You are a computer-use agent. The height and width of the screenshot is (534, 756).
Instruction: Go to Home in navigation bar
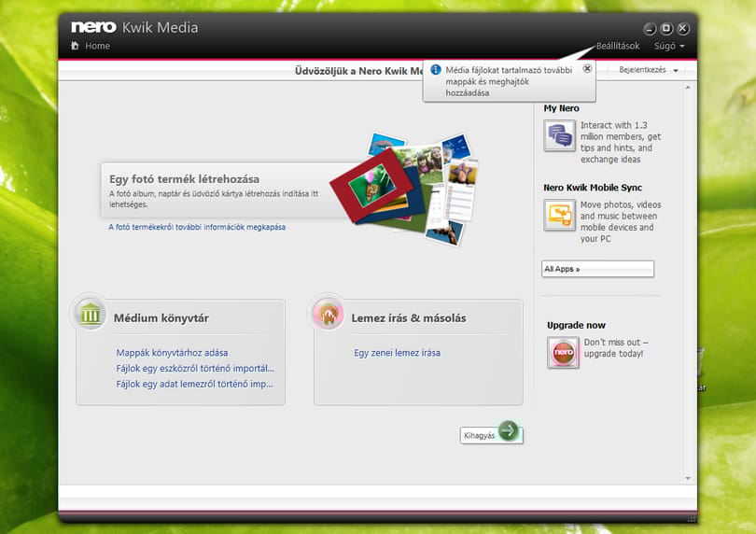97,46
